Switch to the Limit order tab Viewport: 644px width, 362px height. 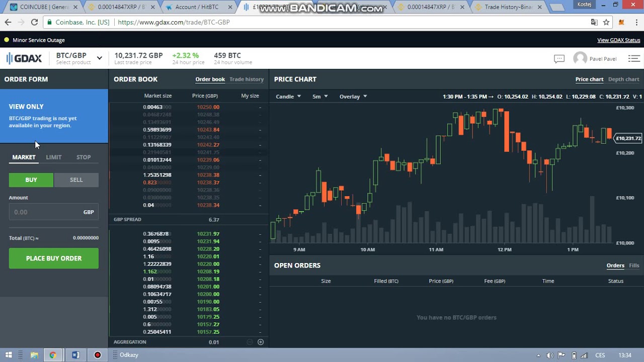tap(54, 157)
